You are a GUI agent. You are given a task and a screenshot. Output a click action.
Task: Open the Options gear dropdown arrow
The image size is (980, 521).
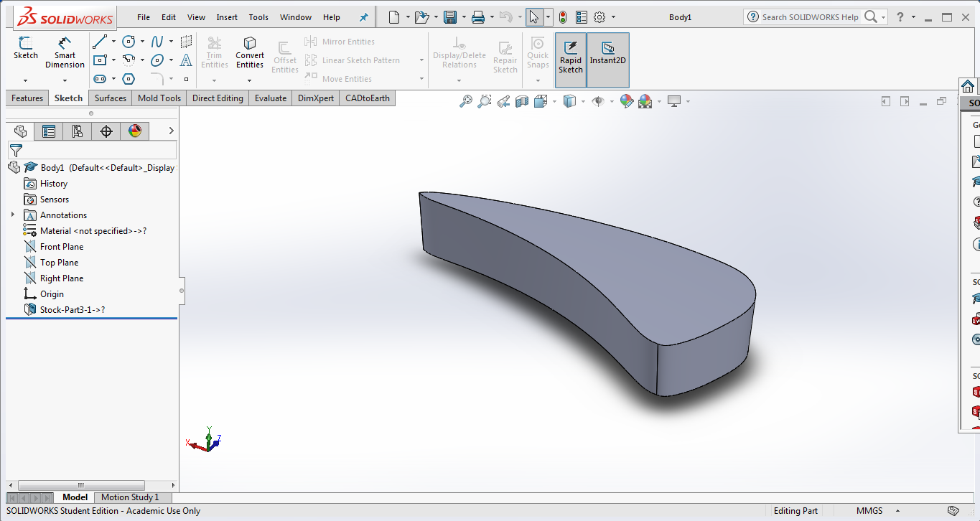tap(613, 17)
